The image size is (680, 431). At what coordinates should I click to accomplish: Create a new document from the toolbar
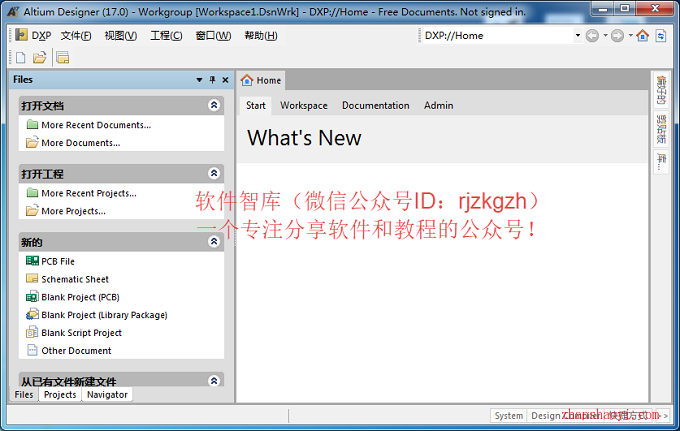[x=20, y=58]
